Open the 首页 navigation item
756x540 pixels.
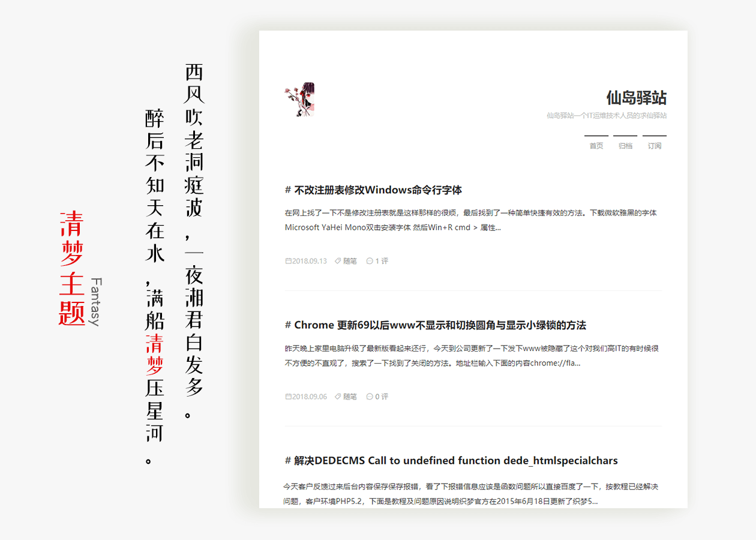(x=596, y=146)
